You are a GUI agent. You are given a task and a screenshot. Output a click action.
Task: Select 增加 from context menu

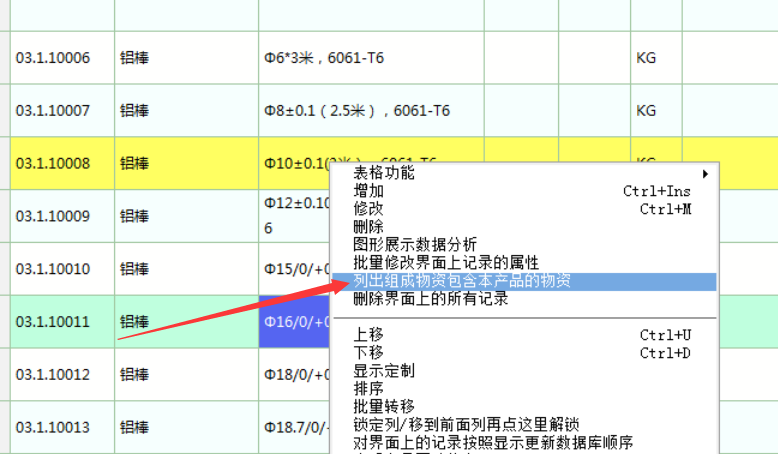pyautogui.click(x=368, y=191)
